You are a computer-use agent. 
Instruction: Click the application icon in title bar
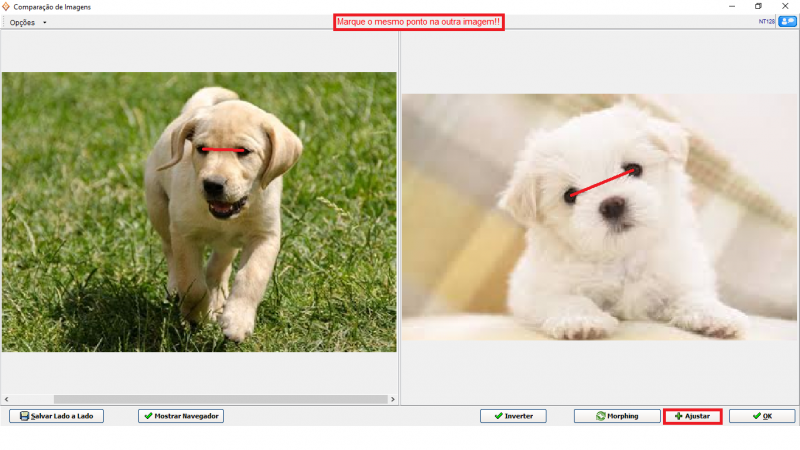[x=6, y=6]
